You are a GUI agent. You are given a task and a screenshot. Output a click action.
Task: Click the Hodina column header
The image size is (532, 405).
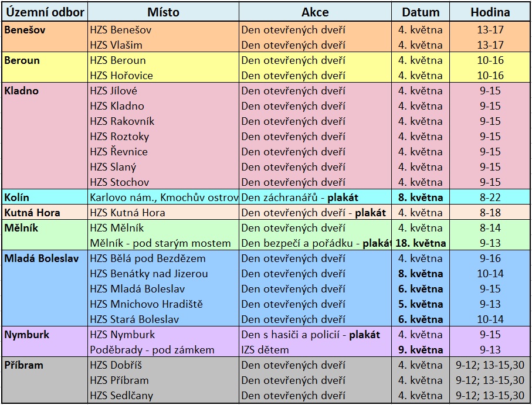490,12
